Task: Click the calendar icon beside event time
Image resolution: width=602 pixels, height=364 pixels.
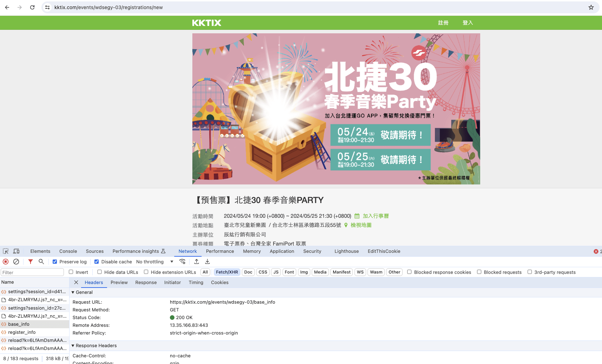Action: pyautogui.click(x=357, y=216)
